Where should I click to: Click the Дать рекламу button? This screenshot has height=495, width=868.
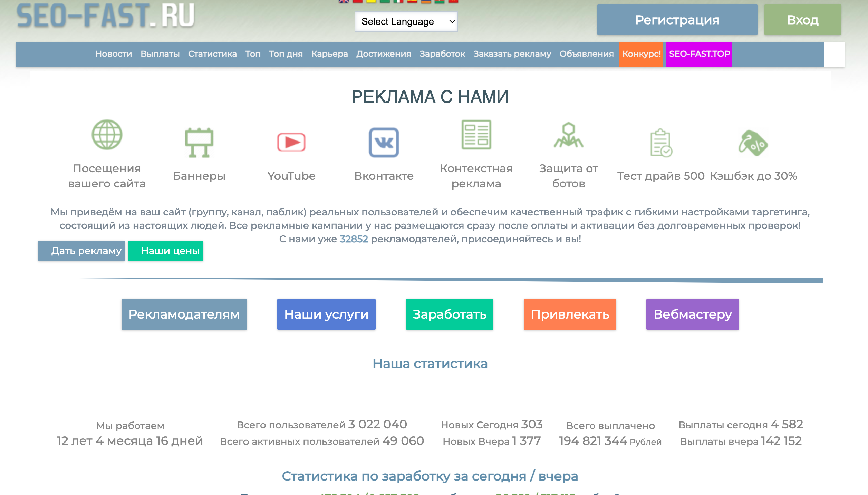[x=81, y=251]
